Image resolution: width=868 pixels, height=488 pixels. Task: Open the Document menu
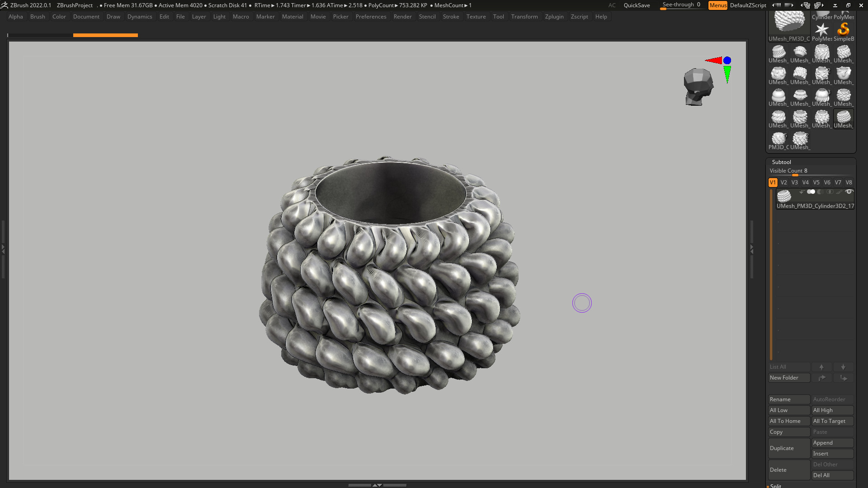[86, 17]
